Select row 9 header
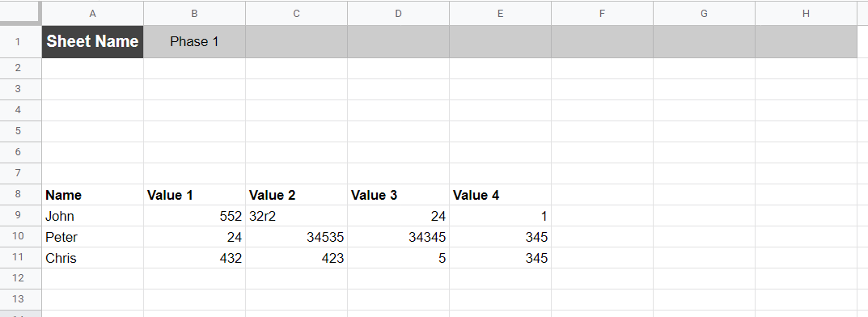Image resolution: width=868 pixels, height=317 pixels. click(x=20, y=215)
